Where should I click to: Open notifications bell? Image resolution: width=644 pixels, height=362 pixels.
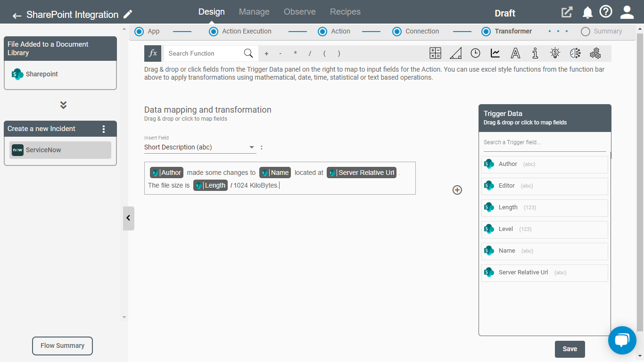pos(587,13)
